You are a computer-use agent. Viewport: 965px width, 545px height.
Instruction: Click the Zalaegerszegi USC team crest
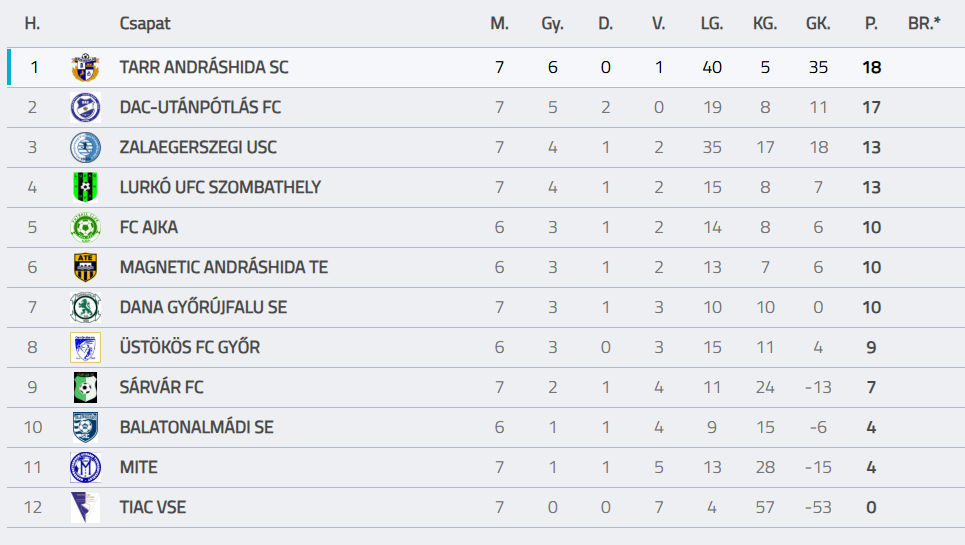point(85,148)
